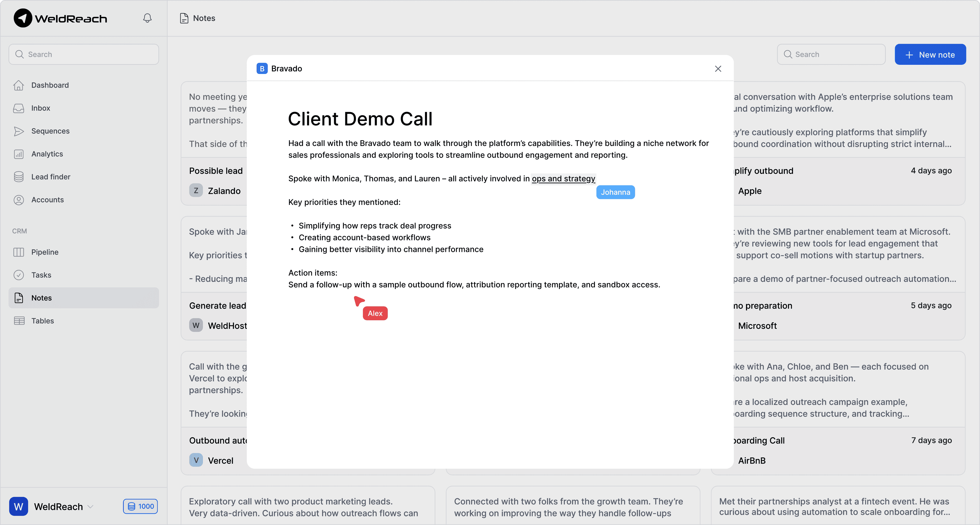This screenshot has width=980, height=525.
Task: Click the blue B Bravado badge
Action: click(262, 68)
